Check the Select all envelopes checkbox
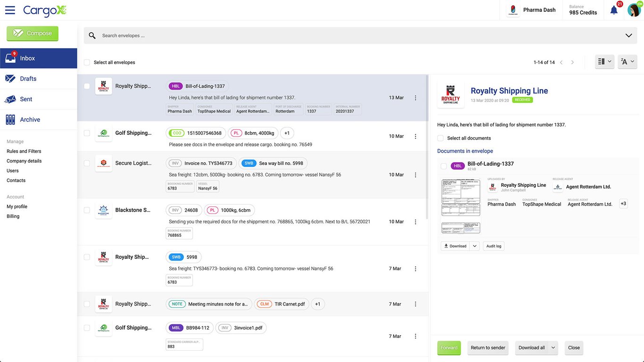The height and width of the screenshot is (362, 644). (87, 62)
